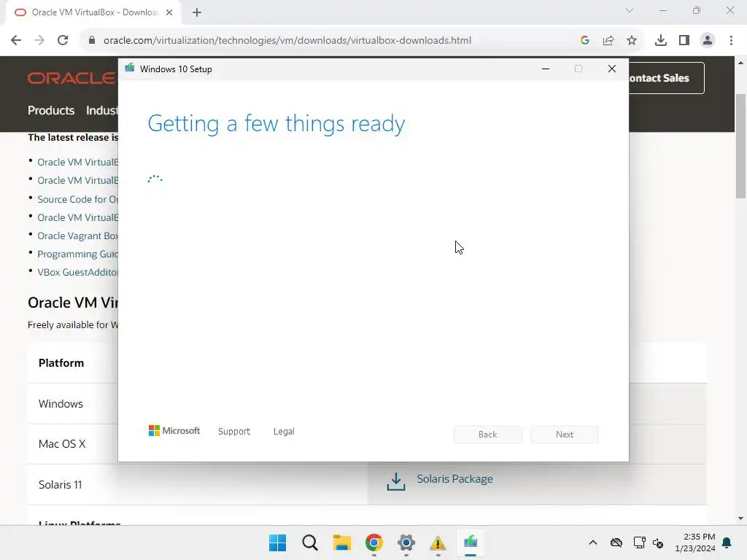Click the OneDrive cloud tray icon
Viewport: 747px width, 560px height.
616,542
